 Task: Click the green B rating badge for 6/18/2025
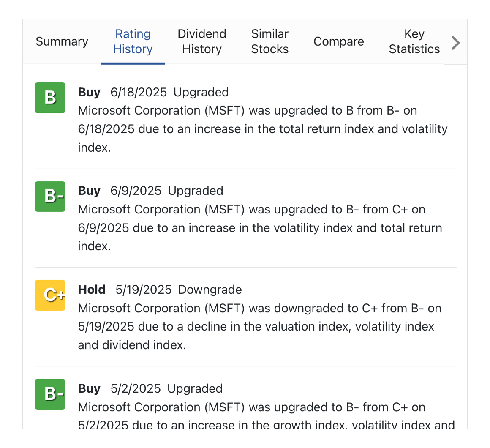(x=50, y=98)
